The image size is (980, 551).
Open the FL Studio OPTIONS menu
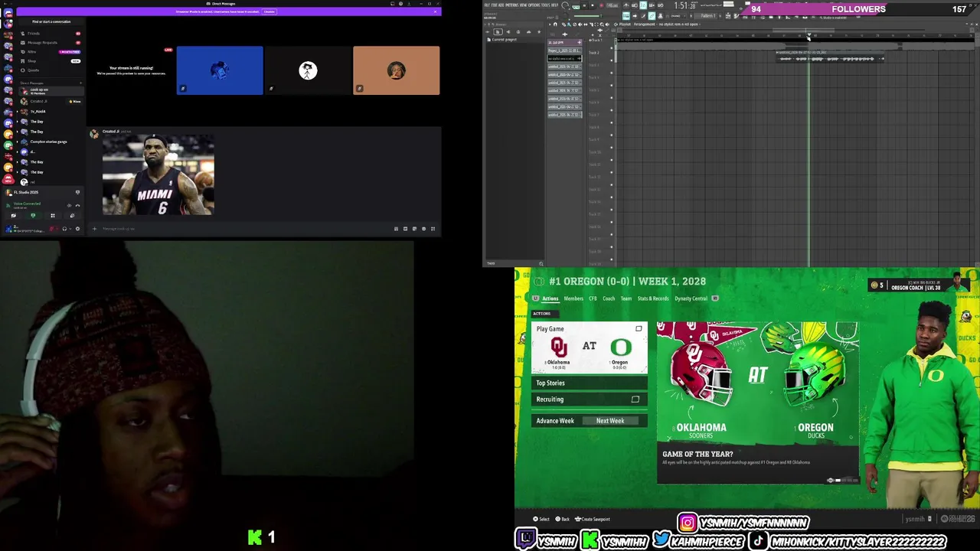click(x=534, y=5)
